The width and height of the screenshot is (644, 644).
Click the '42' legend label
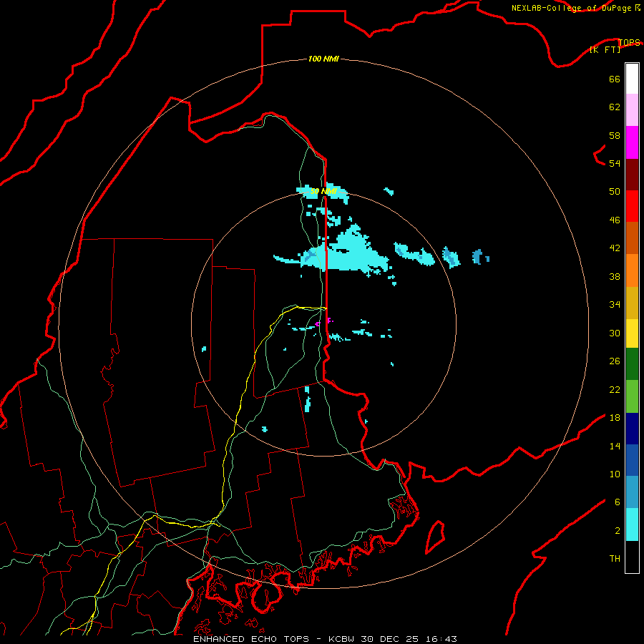coord(615,248)
